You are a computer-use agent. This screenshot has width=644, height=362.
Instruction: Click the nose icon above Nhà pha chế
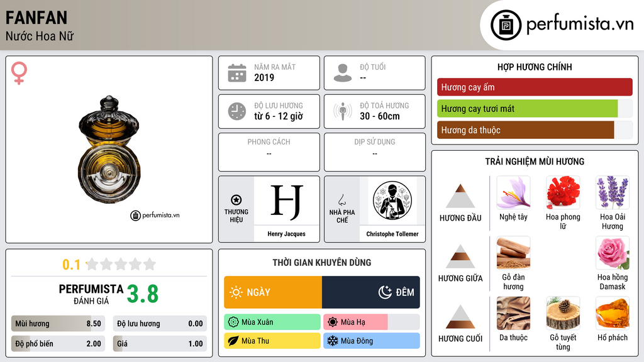341,200
